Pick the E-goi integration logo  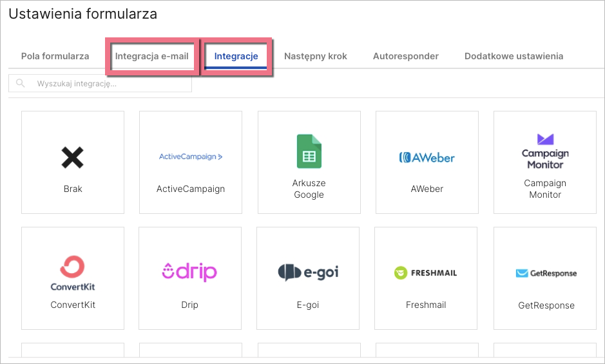click(x=308, y=273)
